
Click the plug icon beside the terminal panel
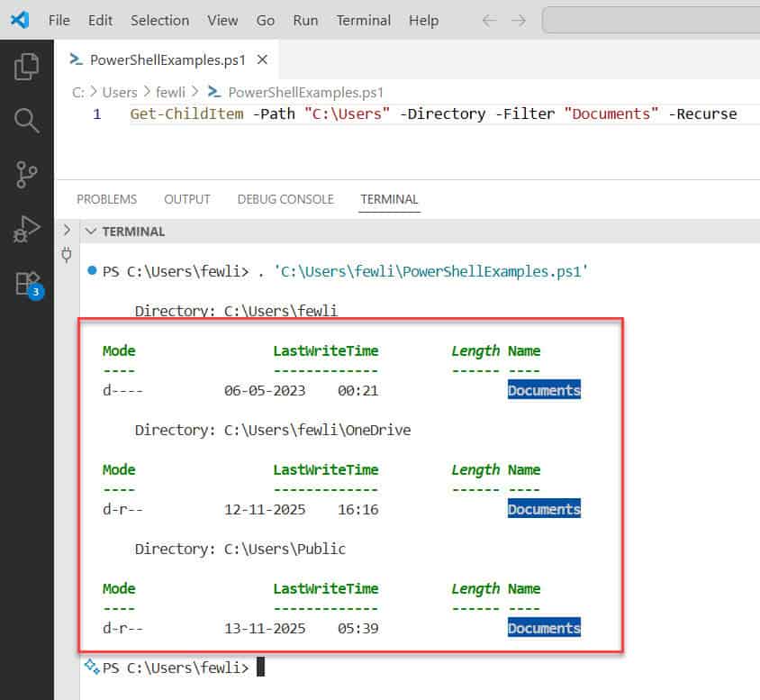pyautogui.click(x=67, y=257)
